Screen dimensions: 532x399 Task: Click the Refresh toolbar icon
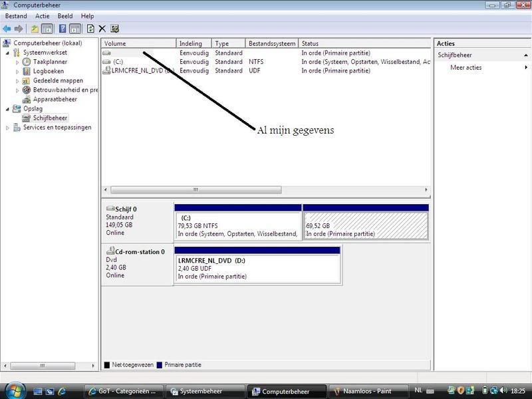90,29
